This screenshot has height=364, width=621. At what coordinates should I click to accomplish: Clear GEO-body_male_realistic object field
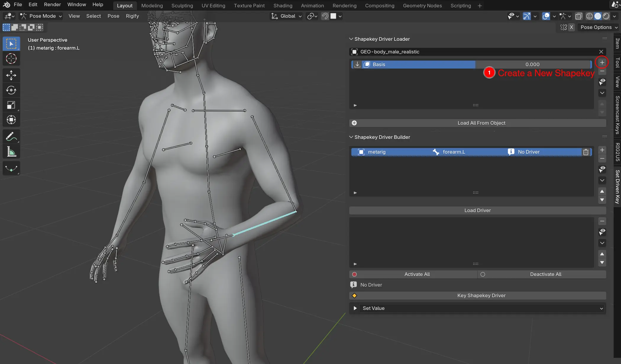(x=601, y=52)
